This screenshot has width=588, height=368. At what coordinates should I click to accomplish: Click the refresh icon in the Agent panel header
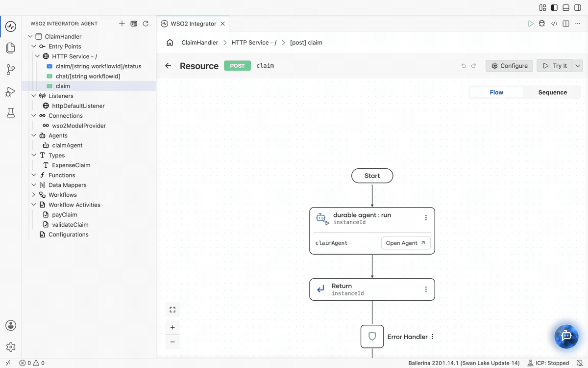point(146,24)
